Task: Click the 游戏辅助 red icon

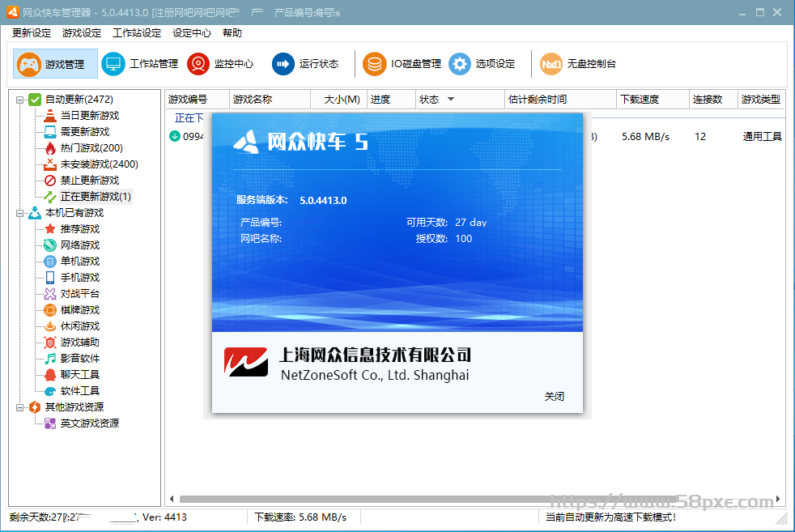Action: click(x=49, y=343)
